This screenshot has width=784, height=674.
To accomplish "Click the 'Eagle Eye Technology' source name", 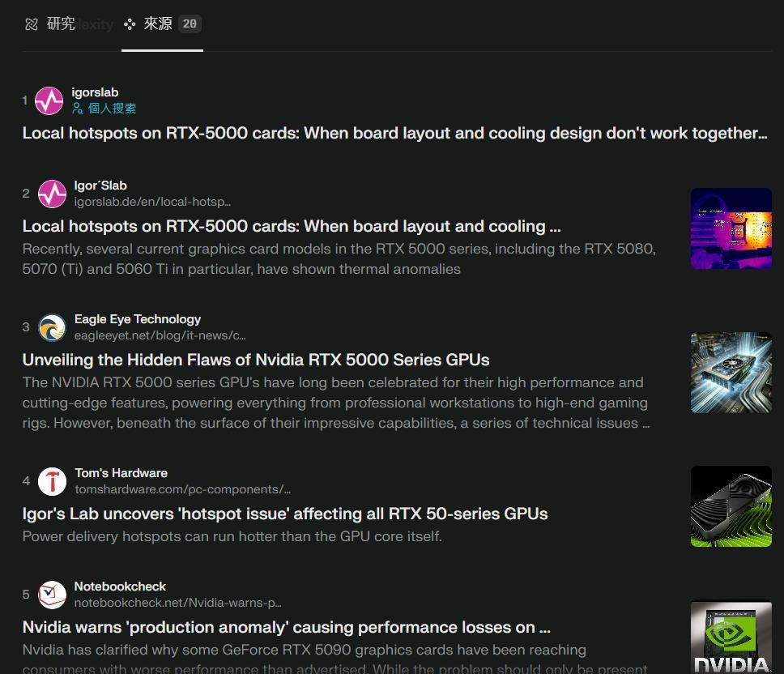I will (x=138, y=319).
